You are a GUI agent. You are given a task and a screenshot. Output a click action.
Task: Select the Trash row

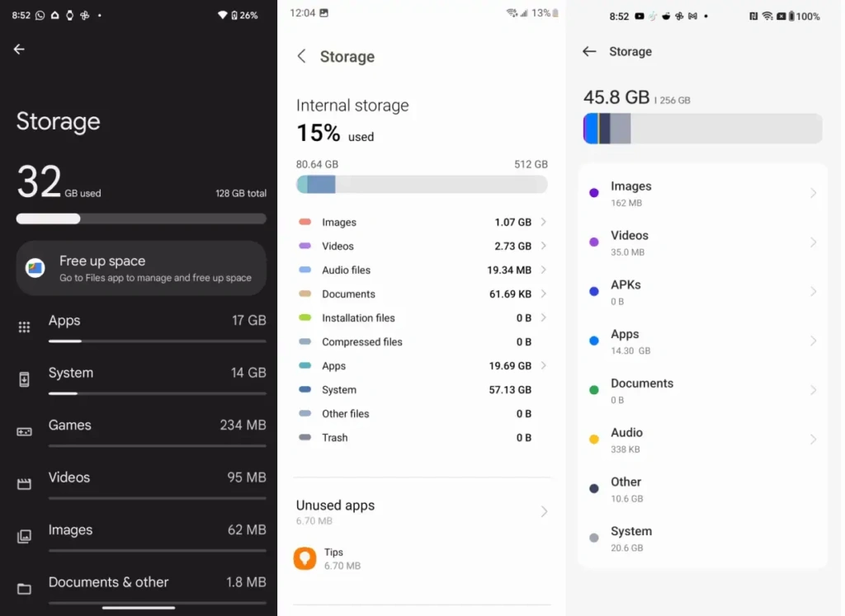[x=422, y=438]
